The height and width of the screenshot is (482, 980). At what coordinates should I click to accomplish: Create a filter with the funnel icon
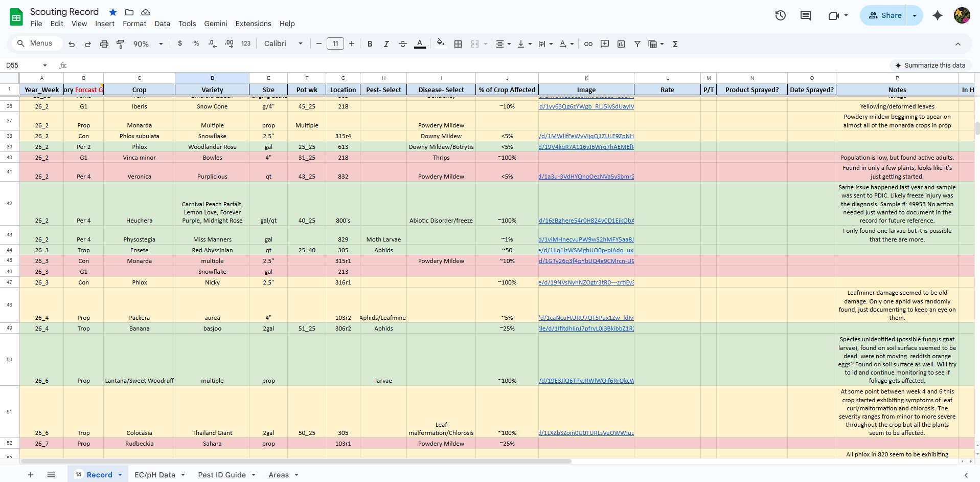coord(637,44)
